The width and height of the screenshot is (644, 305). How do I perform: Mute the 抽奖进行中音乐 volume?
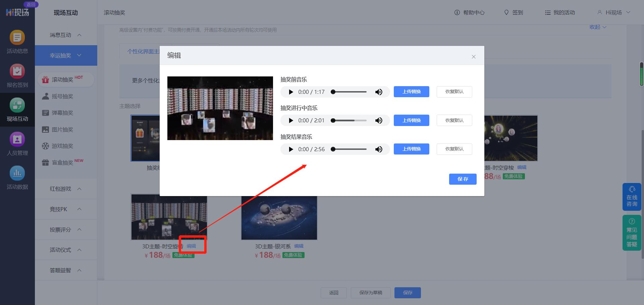click(x=379, y=120)
